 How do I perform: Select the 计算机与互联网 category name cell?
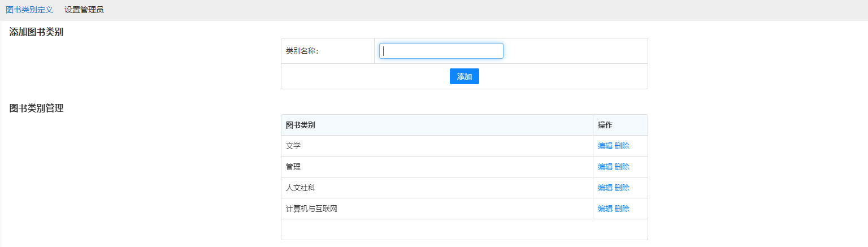pos(311,209)
